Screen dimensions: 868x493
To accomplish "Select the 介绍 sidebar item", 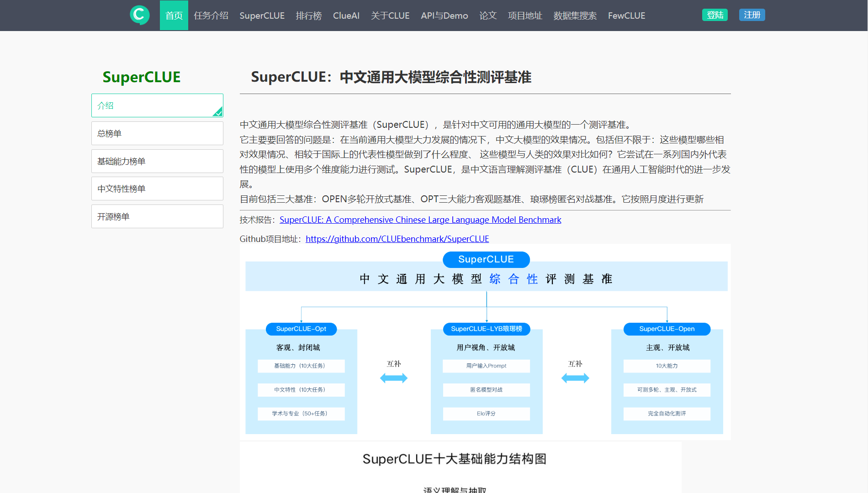I will click(157, 105).
